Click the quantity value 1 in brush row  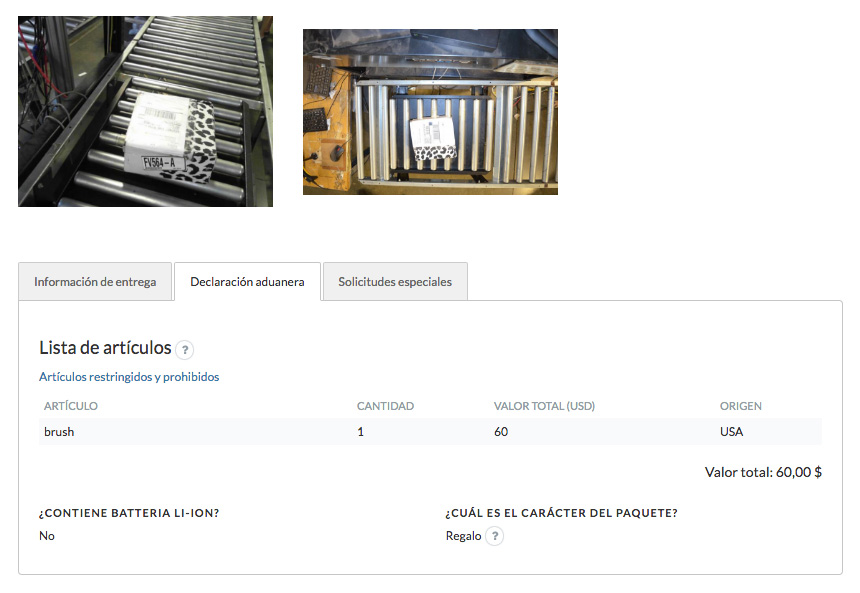pos(360,432)
